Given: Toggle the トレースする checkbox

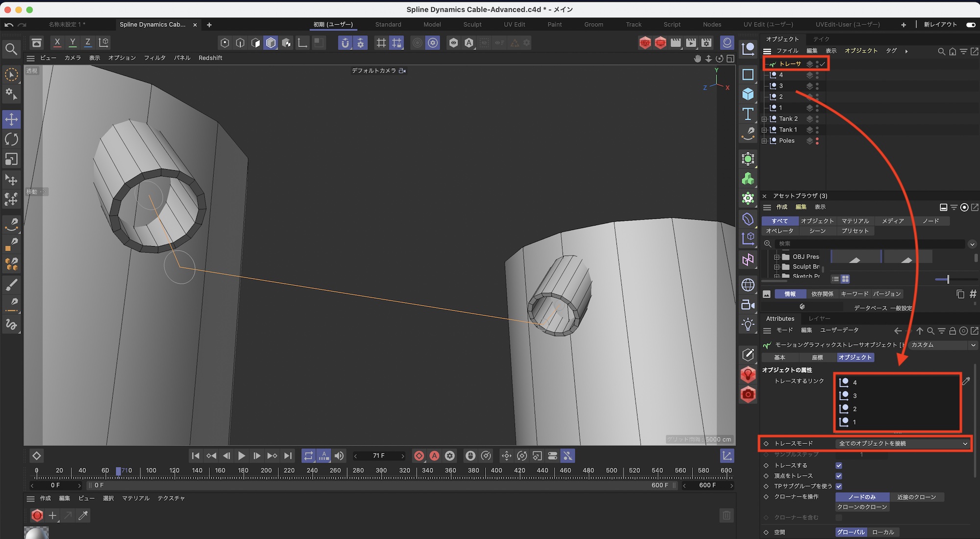Looking at the screenshot, I should tap(839, 465).
